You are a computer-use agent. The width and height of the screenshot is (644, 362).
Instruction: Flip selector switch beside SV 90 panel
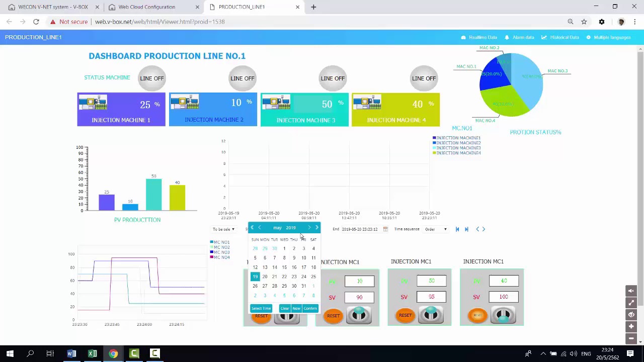coord(359,315)
